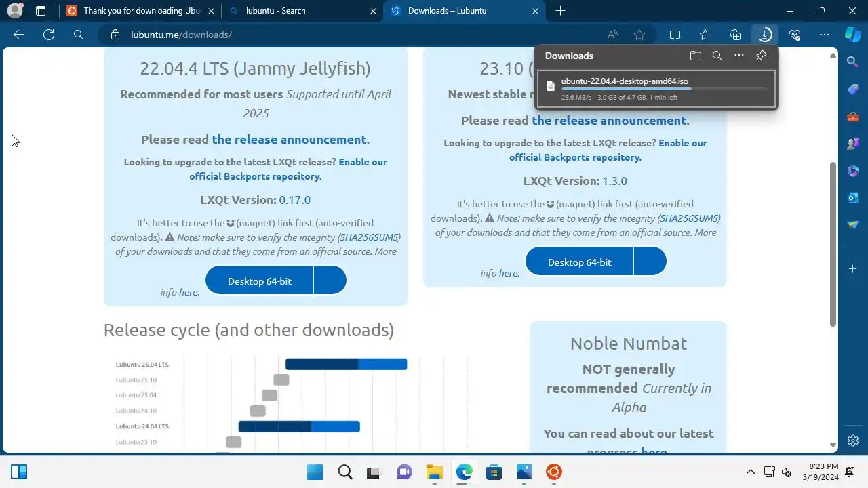Add page to favorites with star icon
This screenshot has width=868, height=488.
[x=639, y=35]
